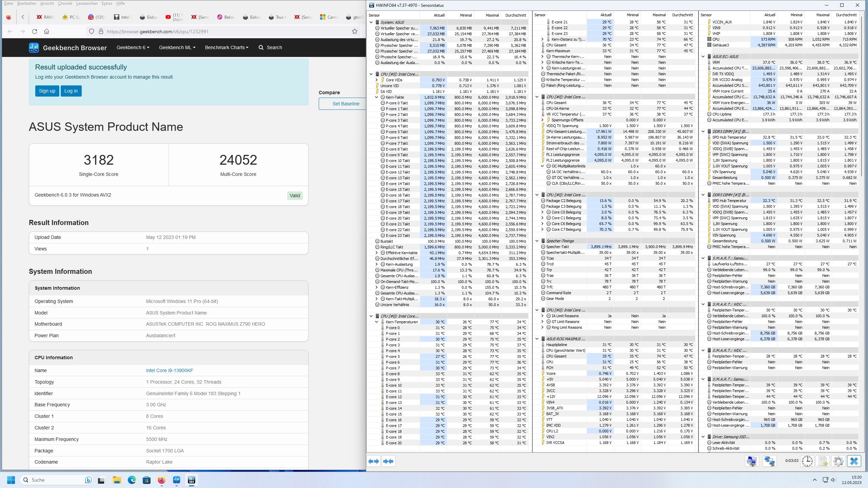Show site security info via the padlock icon

click(x=101, y=32)
